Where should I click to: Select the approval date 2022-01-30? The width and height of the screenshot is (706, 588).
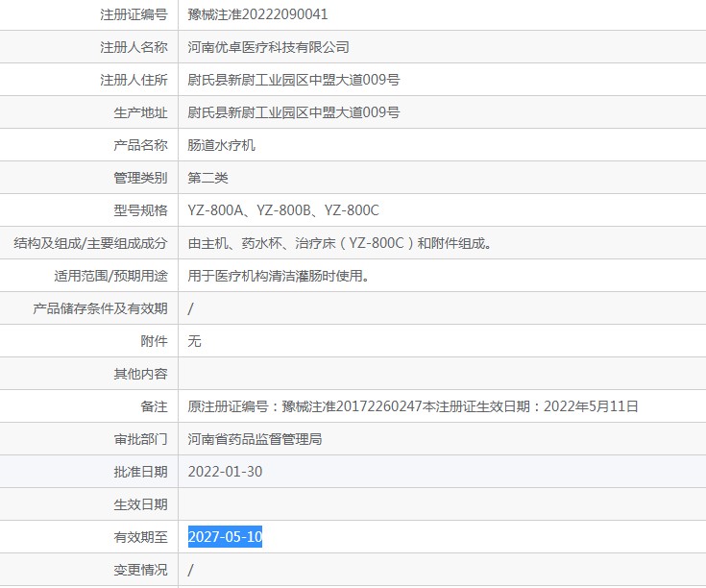point(225,472)
